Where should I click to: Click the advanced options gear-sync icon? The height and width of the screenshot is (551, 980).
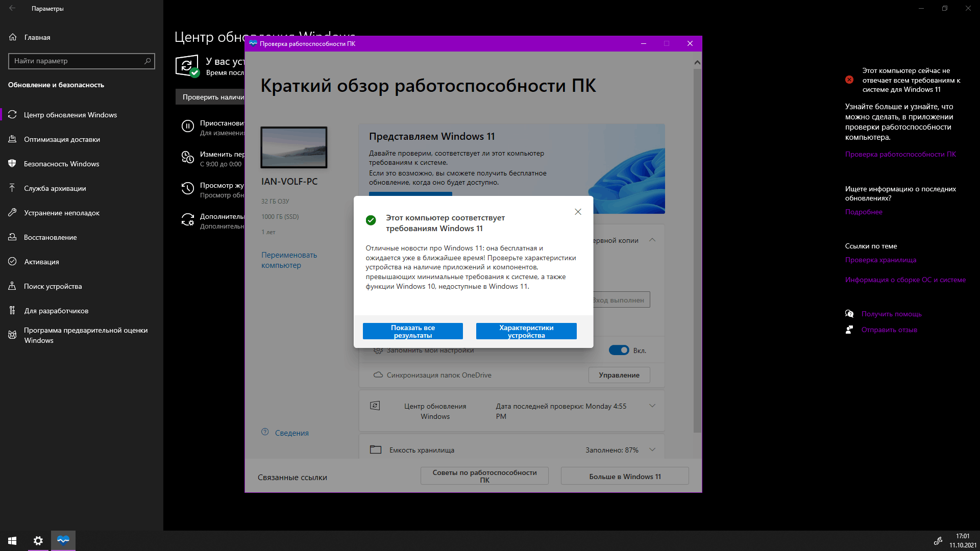tap(188, 220)
